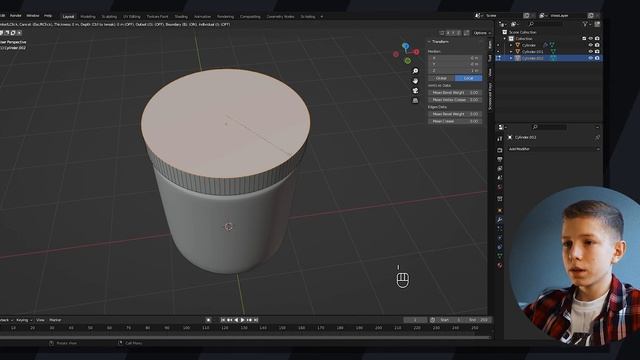
Task: Toggle Collection exclude checkbox in outliner
Action: point(584,38)
